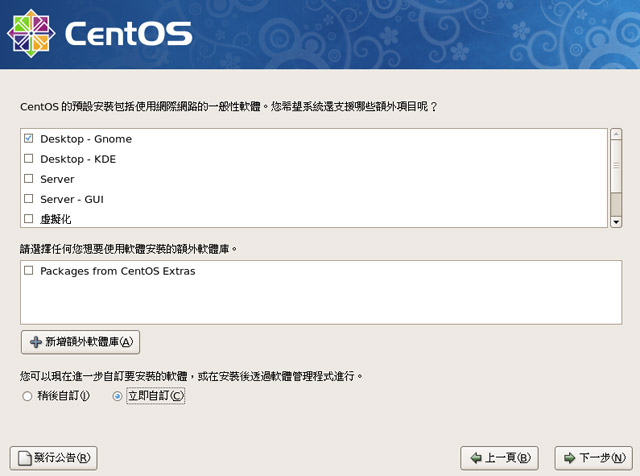Click the package list scrollbar thumb
The width and height of the screenshot is (640, 476).
click(616, 165)
